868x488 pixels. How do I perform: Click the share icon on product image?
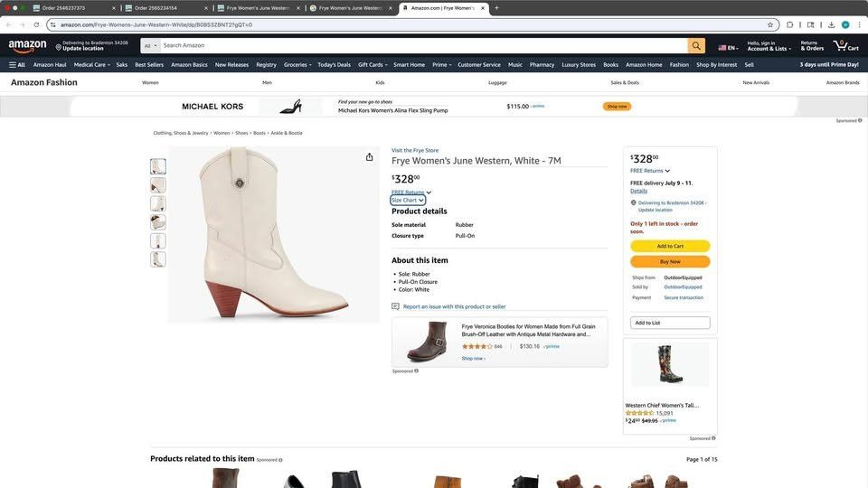pyautogui.click(x=369, y=157)
